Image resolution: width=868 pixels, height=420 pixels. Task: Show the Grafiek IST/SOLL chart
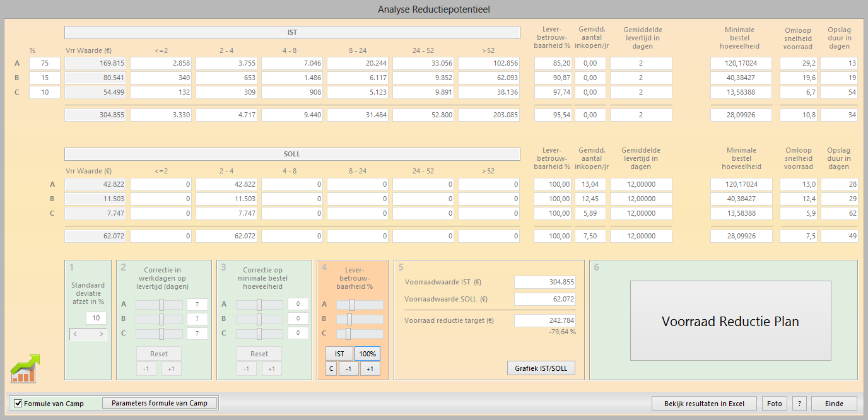[541, 368]
